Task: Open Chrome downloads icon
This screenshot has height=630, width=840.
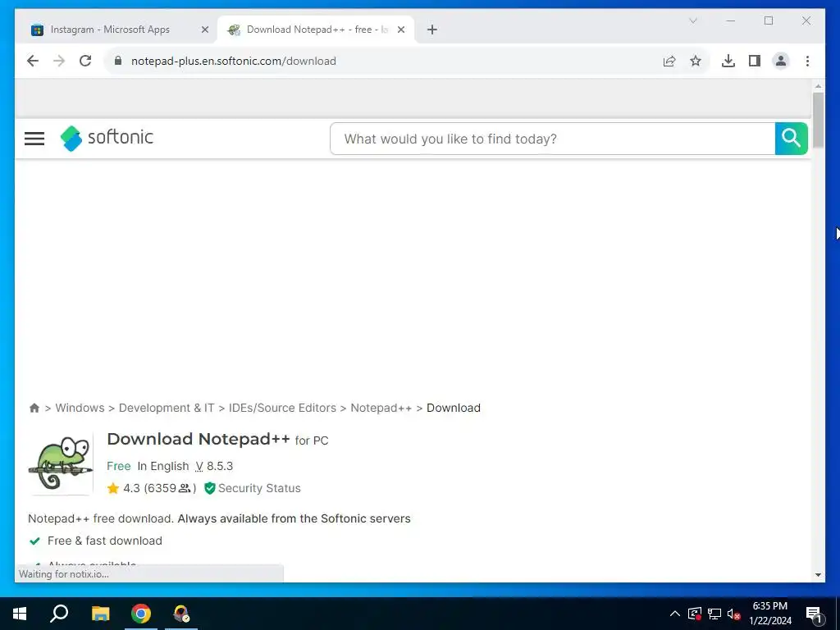Action: pos(728,61)
